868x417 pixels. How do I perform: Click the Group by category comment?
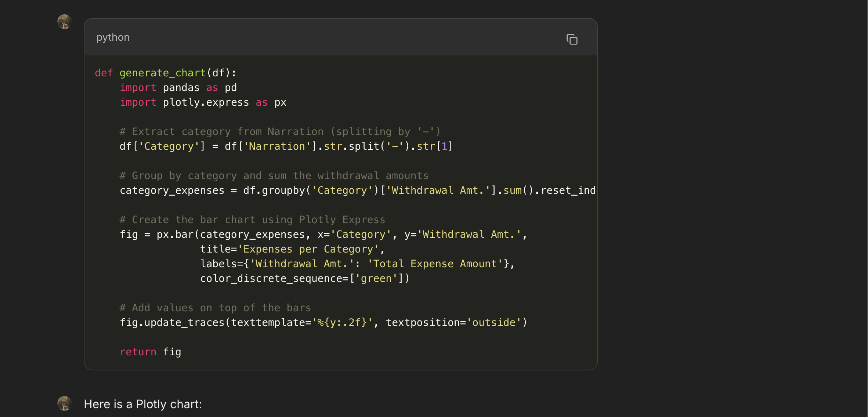coord(274,175)
